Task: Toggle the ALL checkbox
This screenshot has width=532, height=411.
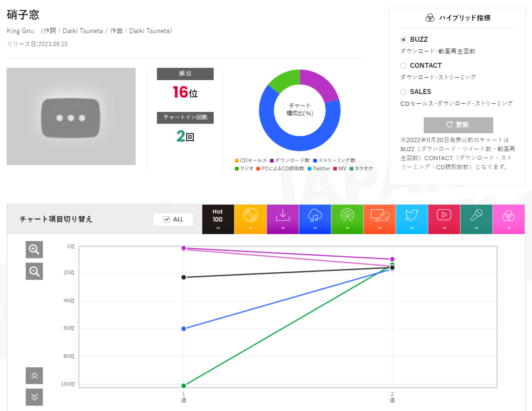Action: pos(167,219)
